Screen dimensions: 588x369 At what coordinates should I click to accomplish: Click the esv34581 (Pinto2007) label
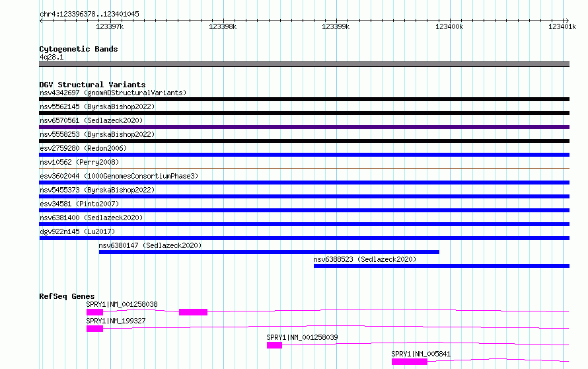(79, 204)
